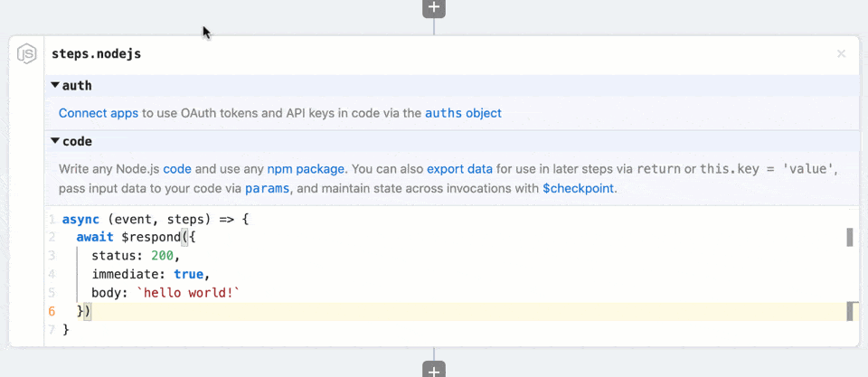This screenshot has height=377, width=868.
Task: Open the $checkpoint link
Action: pyautogui.click(x=578, y=189)
